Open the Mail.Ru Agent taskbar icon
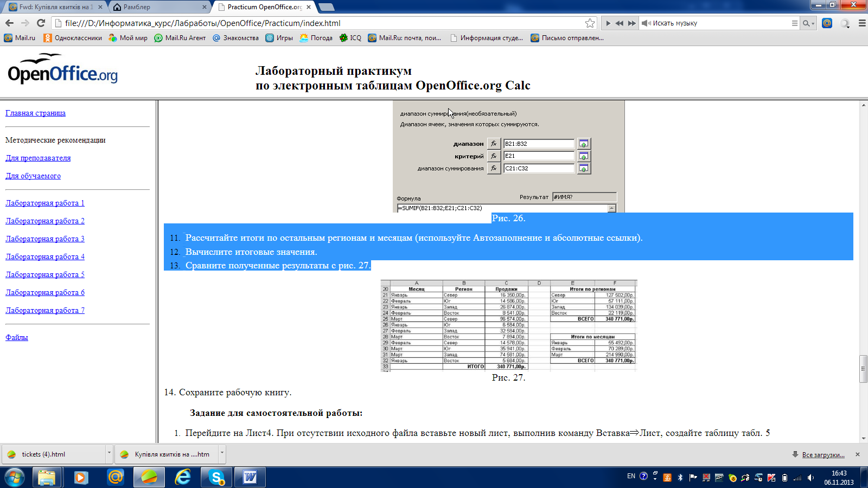The width and height of the screenshot is (868, 488). point(115,477)
